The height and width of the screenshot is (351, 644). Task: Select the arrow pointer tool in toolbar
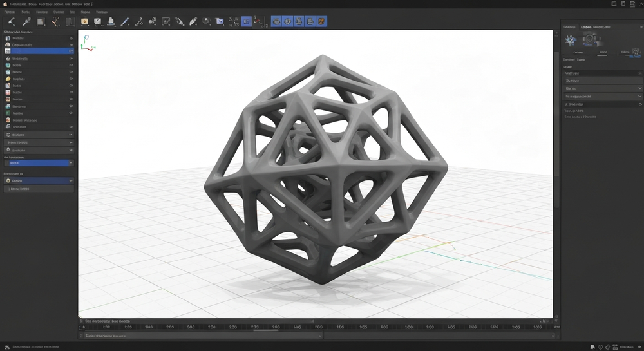point(12,22)
